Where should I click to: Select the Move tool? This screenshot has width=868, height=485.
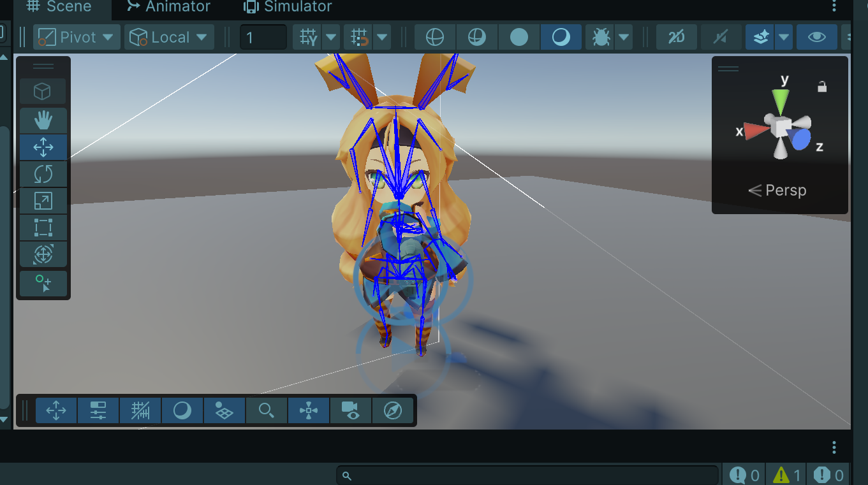(x=43, y=147)
